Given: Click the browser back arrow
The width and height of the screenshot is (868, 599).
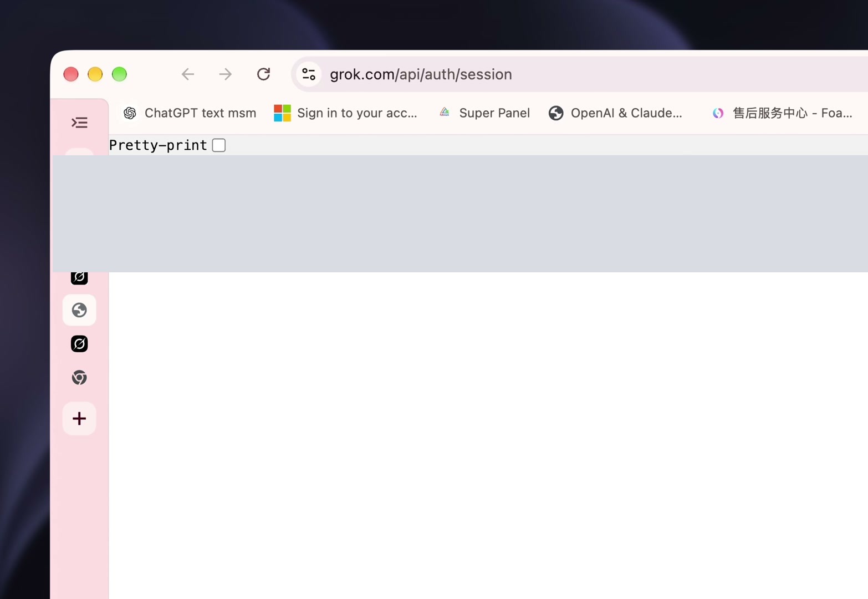Looking at the screenshot, I should pos(188,74).
